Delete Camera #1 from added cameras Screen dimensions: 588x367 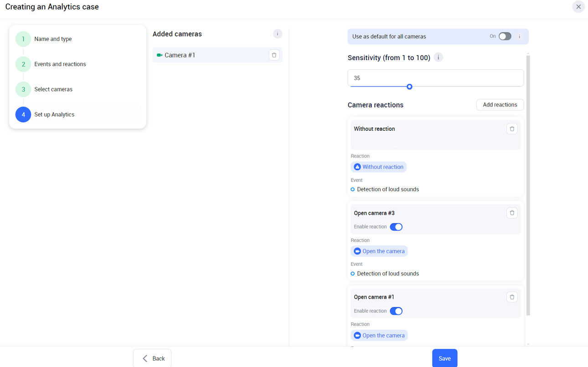274,55
